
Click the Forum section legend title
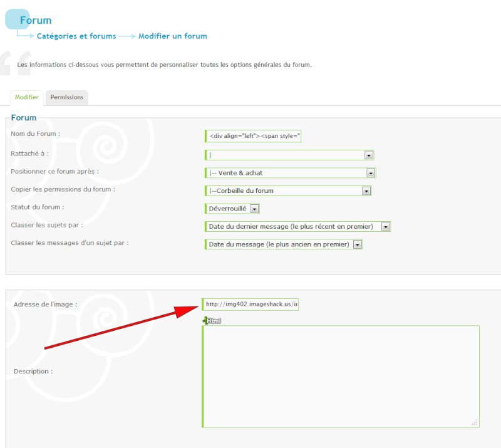point(24,118)
